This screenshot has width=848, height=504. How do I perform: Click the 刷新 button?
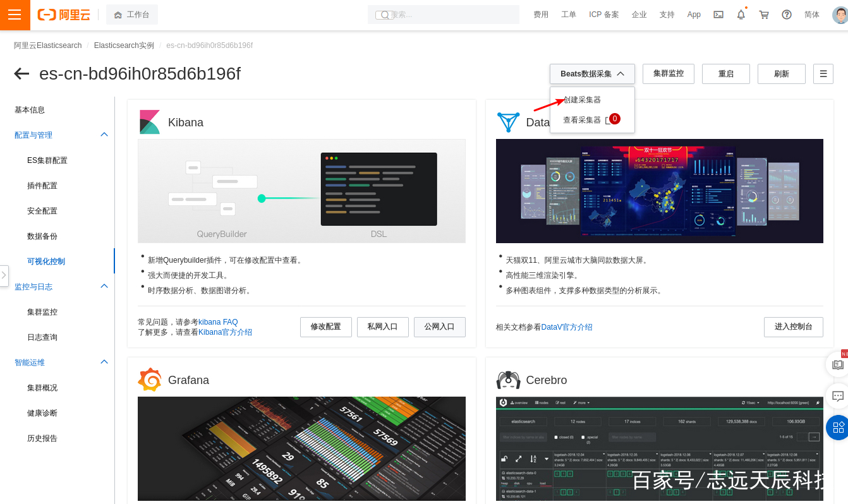click(x=782, y=74)
